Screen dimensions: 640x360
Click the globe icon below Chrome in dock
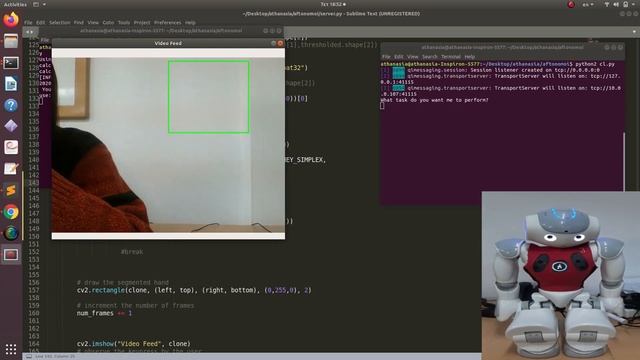(11, 233)
